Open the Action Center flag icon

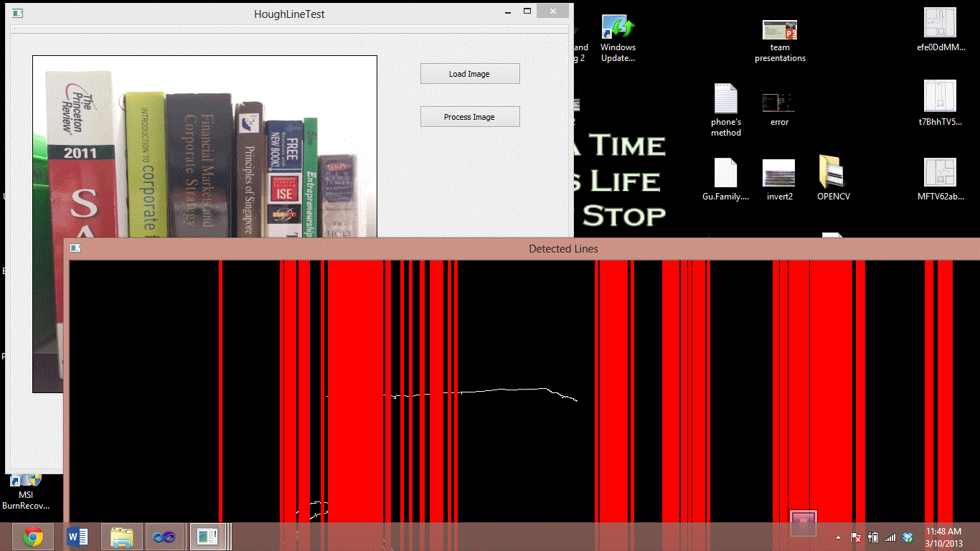click(x=856, y=537)
